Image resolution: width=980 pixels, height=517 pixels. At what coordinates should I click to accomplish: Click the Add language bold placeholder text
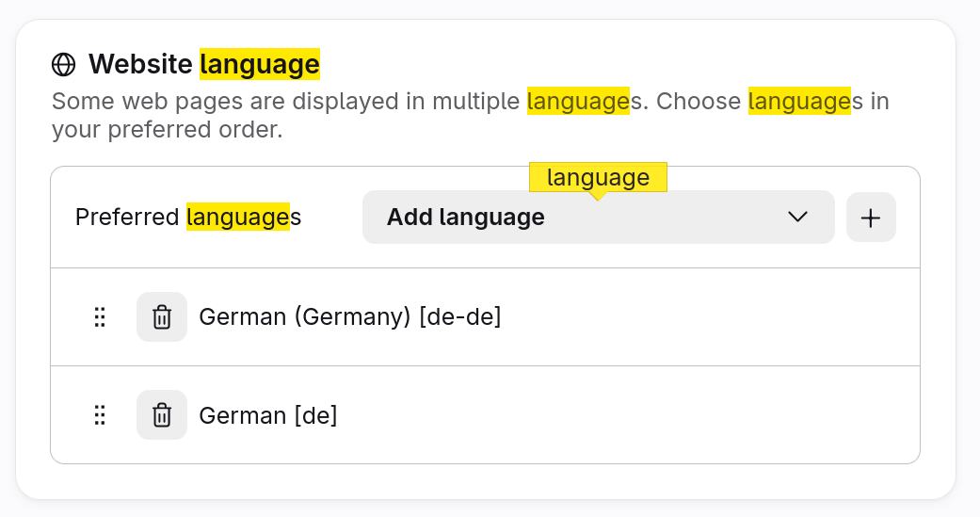pyautogui.click(x=466, y=218)
